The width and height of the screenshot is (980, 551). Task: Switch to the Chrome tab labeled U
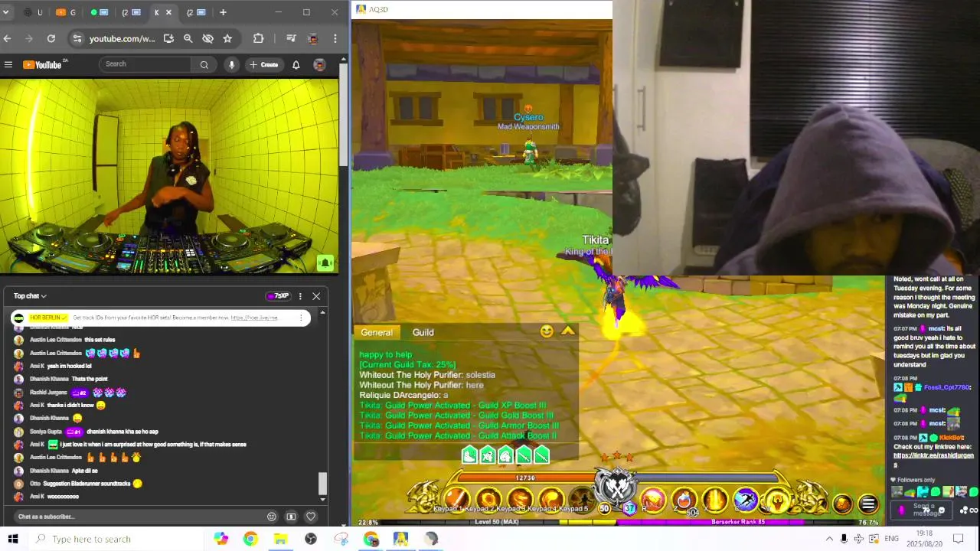click(34, 12)
